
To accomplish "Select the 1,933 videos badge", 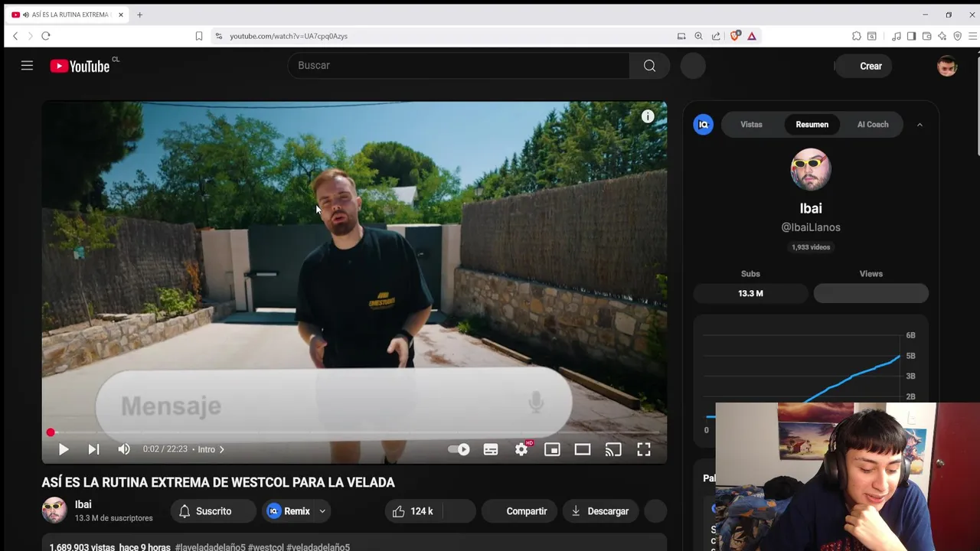I will pyautogui.click(x=811, y=247).
